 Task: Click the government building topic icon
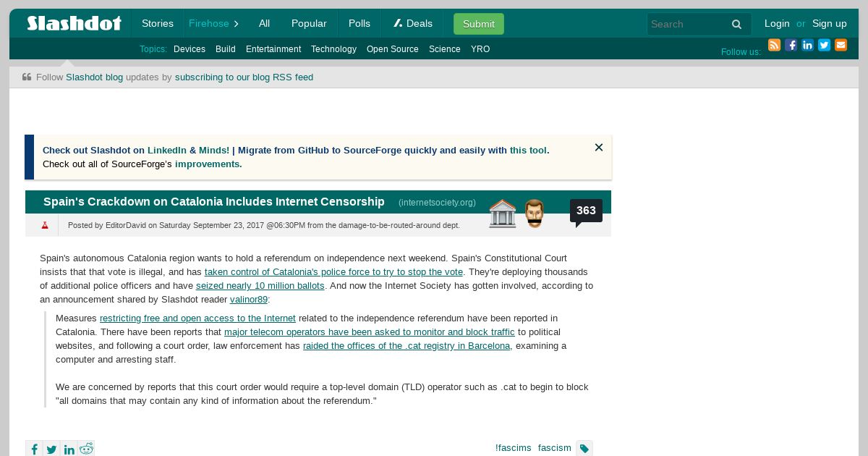point(503,214)
